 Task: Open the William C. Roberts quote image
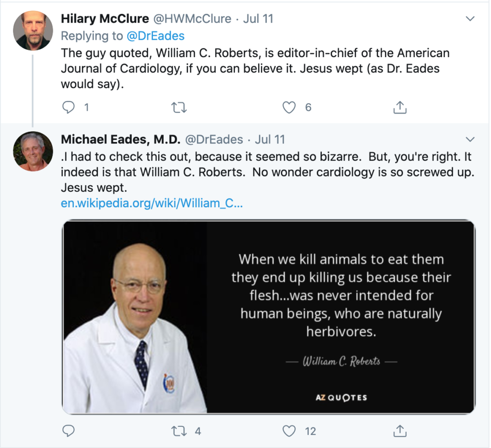click(x=269, y=317)
